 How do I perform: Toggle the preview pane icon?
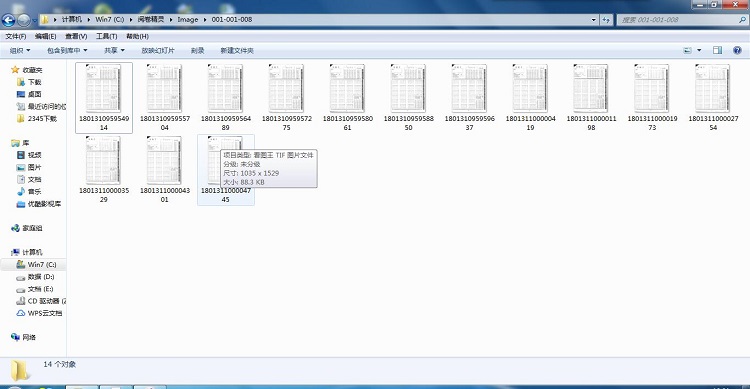coord(717,50)
